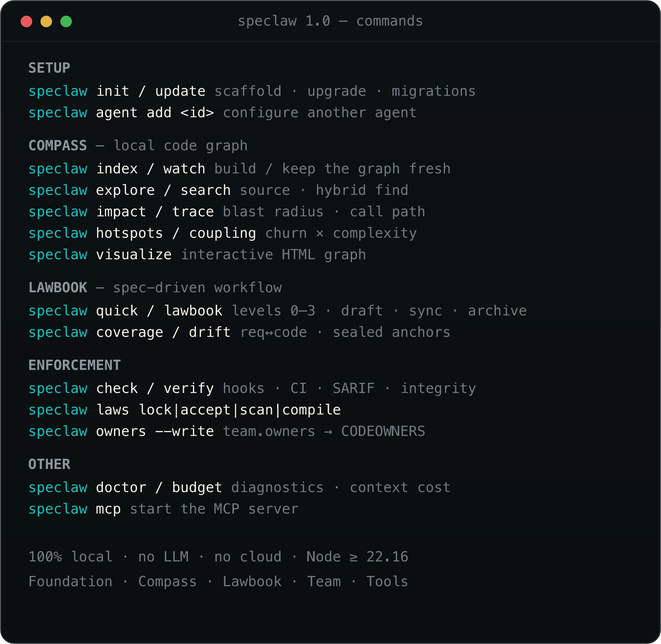Click 'blast radius · call path' description
661x644 pixels.
pyautogui.click(x=324, y=212)
